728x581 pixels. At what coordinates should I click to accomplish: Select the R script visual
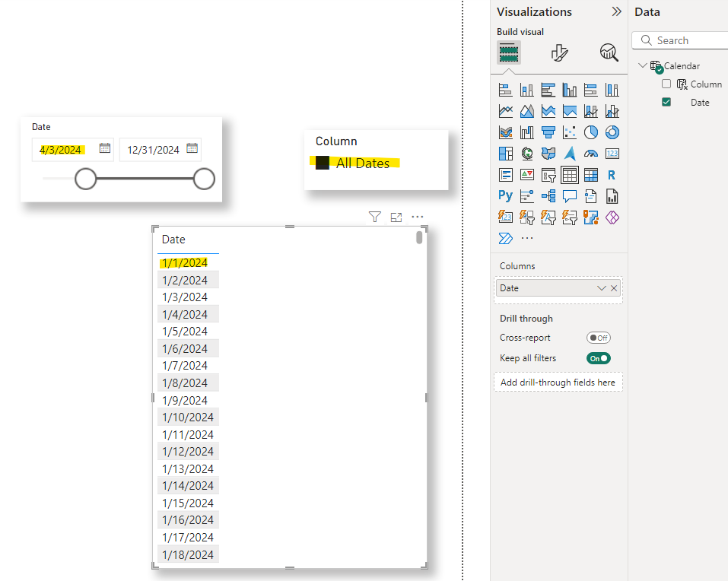(x=612, y=175)
